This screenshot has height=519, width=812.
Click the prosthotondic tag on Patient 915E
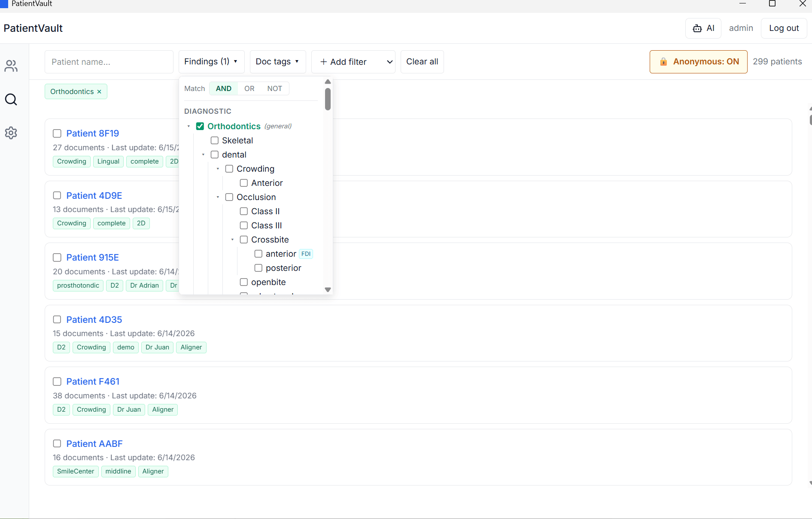(x=78, y=285)
